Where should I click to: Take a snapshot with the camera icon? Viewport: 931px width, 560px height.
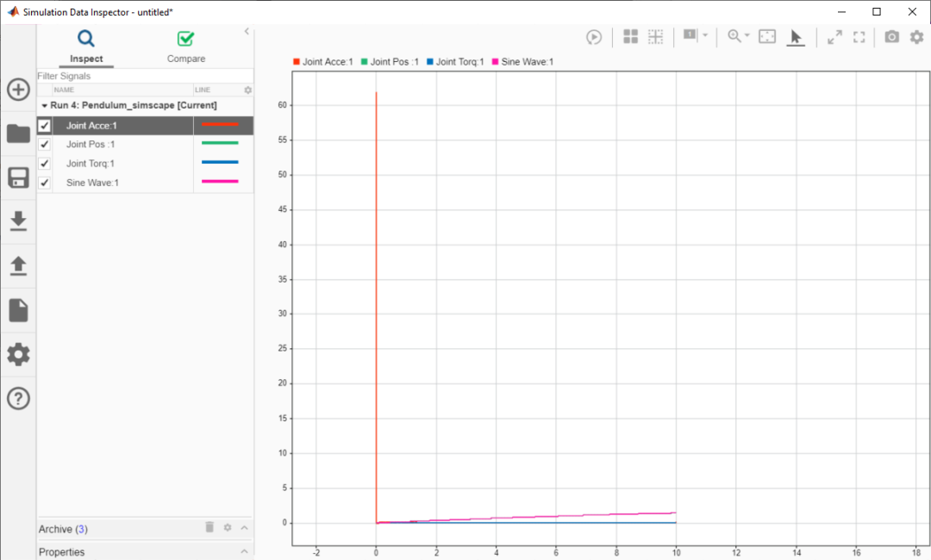pos(892,37)
